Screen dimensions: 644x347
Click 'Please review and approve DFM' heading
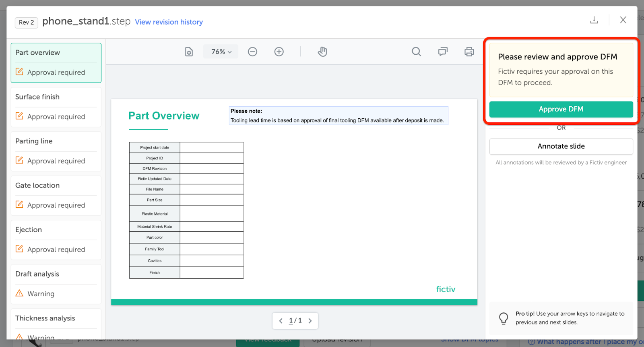point(557,57)
